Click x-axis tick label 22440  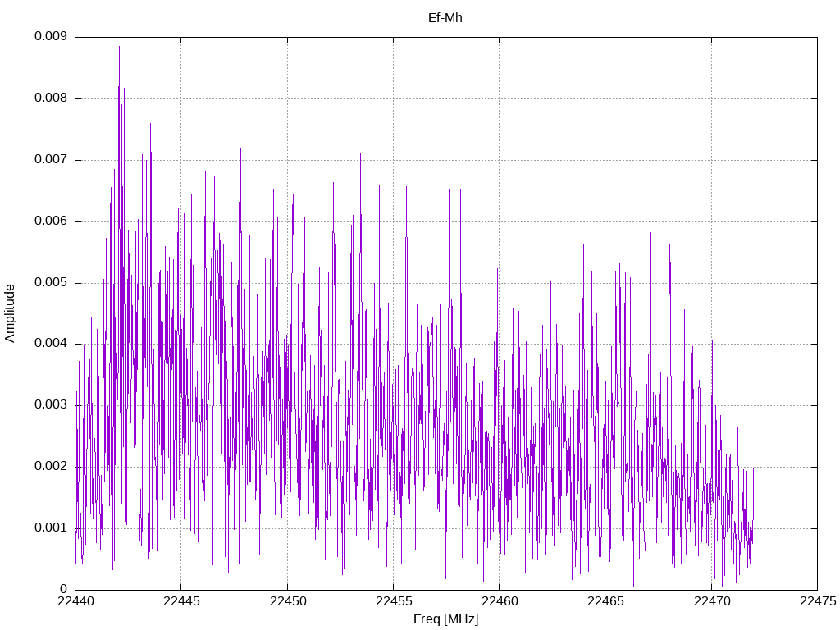(75, 601)
